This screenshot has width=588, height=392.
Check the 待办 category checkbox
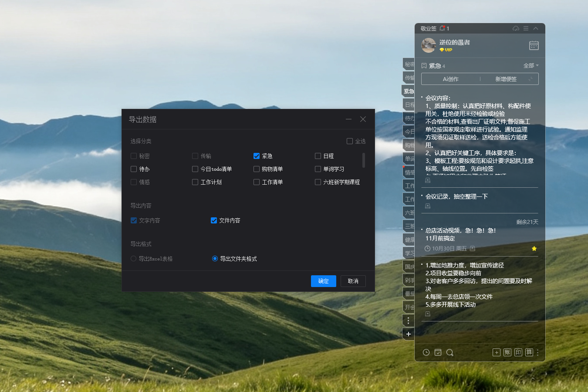point(134,169)
